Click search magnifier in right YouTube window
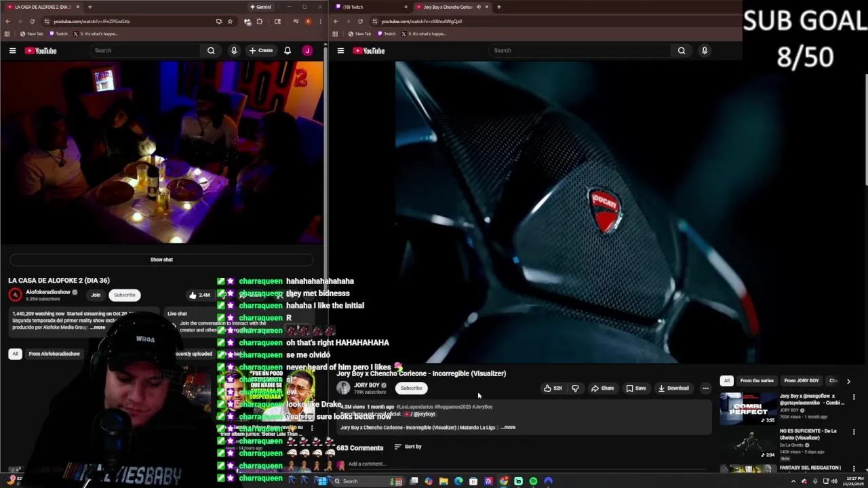 (682, 50)
